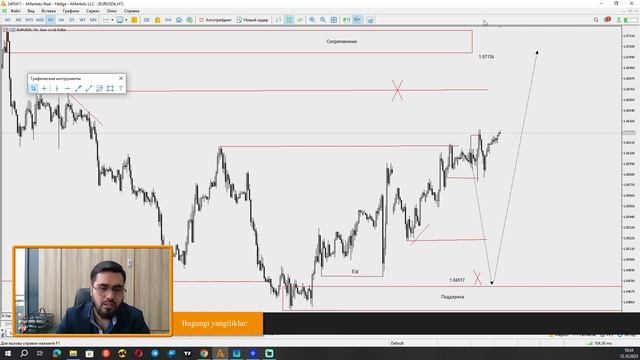
Task: Click the yellow square toolbar icon
Action: [x=134, y=20]
